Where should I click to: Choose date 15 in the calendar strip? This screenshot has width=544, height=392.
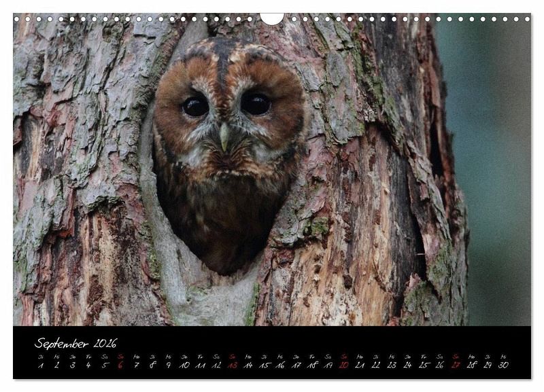click(x=264, y=365)
